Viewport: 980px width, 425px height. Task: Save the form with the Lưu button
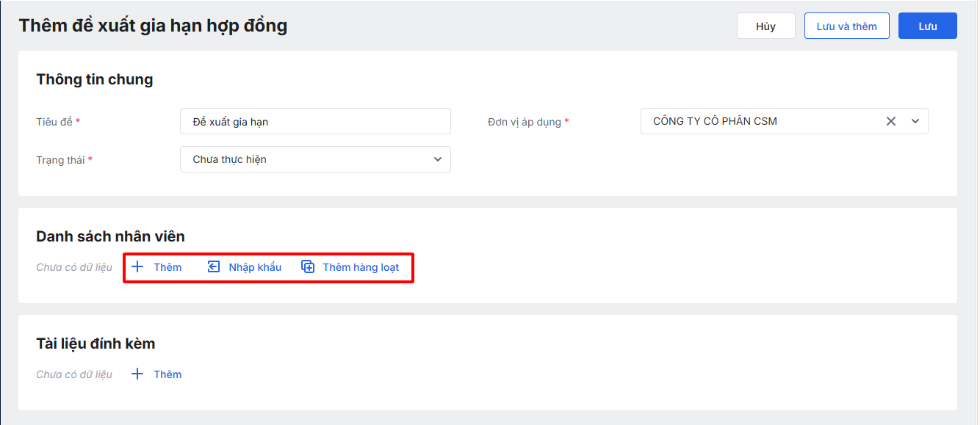[927, 26]
